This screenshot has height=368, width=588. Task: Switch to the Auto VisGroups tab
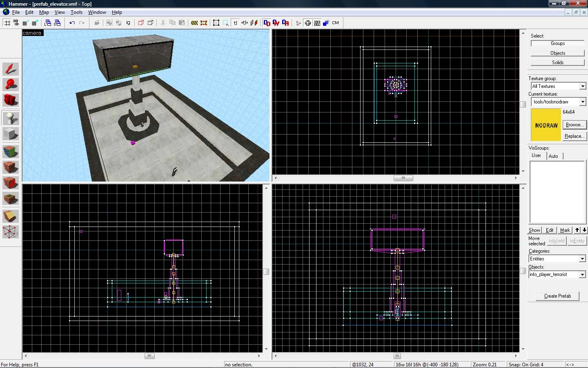pyautogui.click(x=553, y=156)
